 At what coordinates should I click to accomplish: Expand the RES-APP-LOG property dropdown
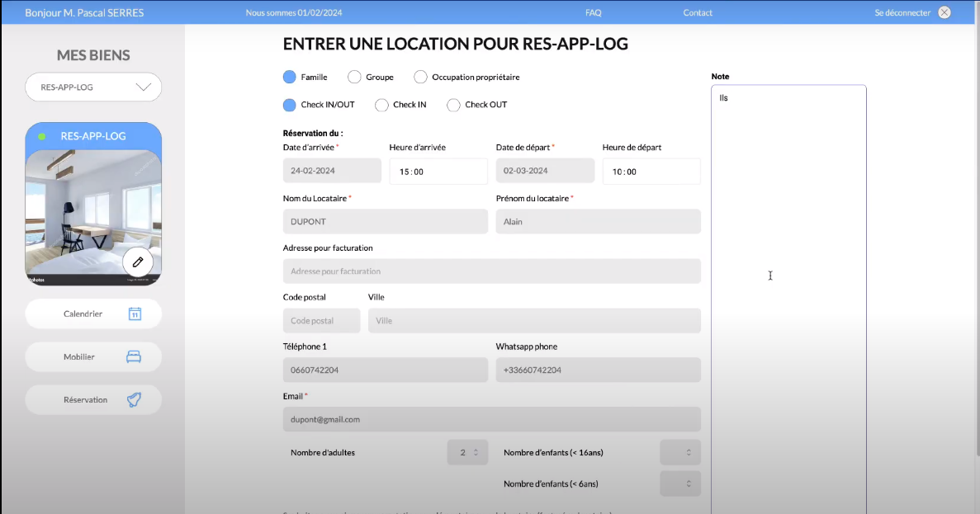tap(93, 87)
